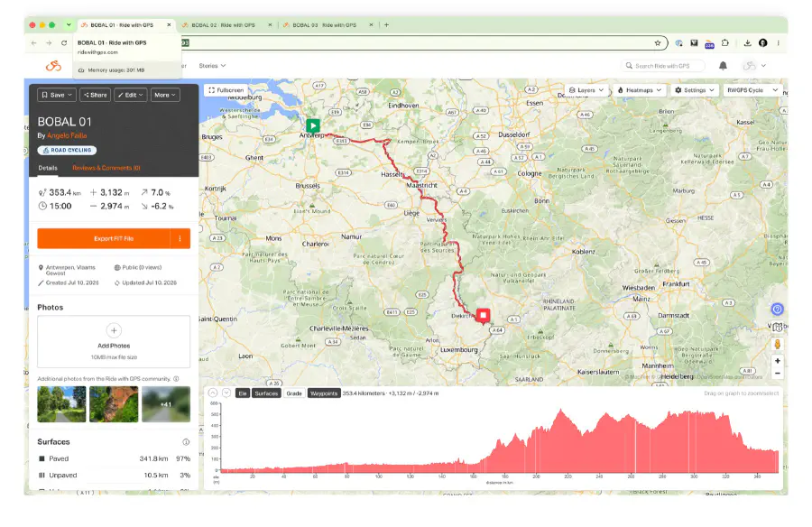Click the Public (0 views) privacy label
Viewport: 812px width, 527px height.
138,267
